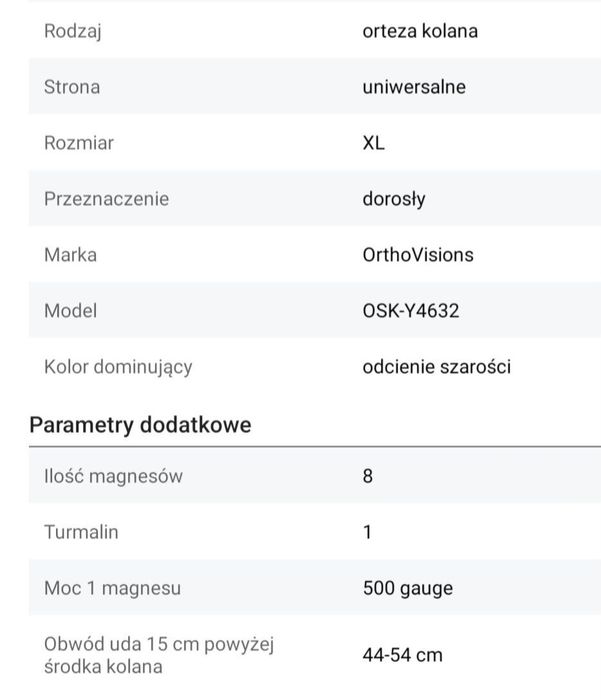Select the "500 gauge" value
The width and height of the screenshot is (601, 699).
[x=408, y=588]
